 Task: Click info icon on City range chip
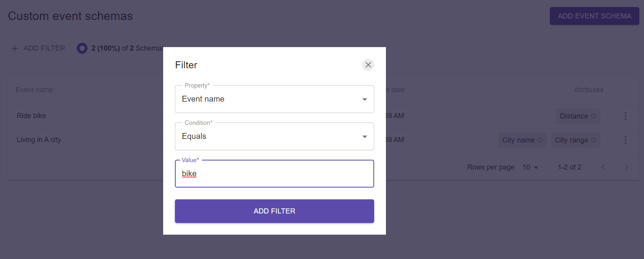tap(593, 140)
